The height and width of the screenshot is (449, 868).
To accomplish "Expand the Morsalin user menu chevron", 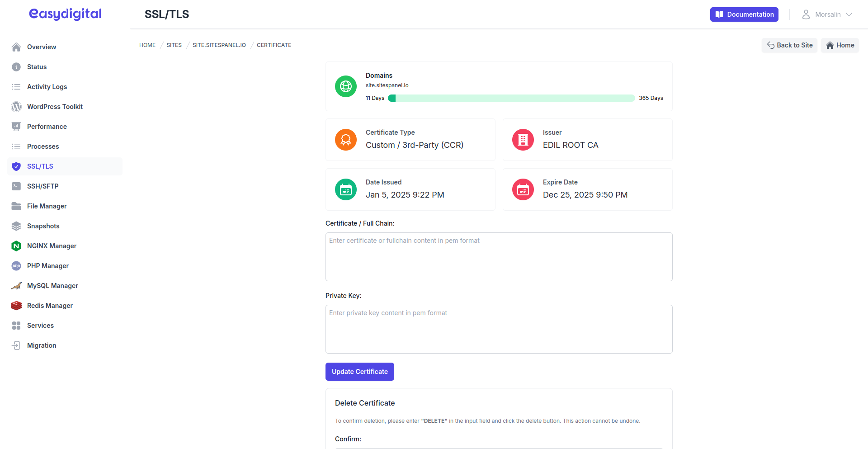I will click(x=849, y=14).
